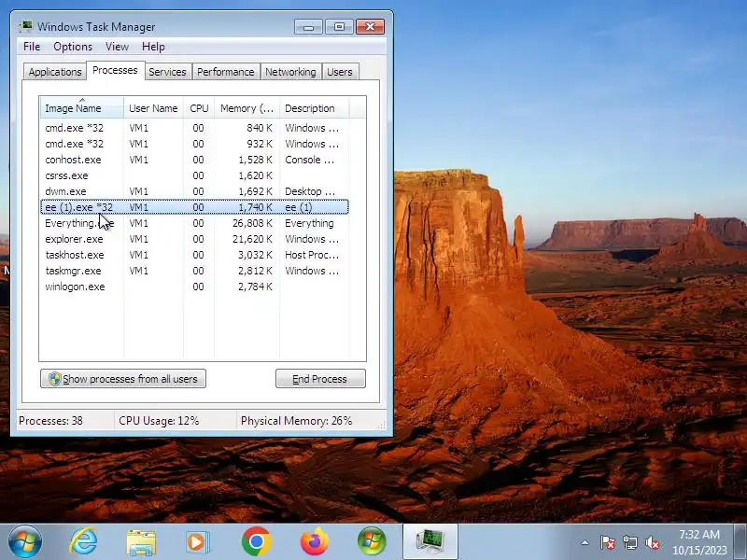Click the Desktop description cell for dwm.exe
The image size is (747, 560).
310,191
